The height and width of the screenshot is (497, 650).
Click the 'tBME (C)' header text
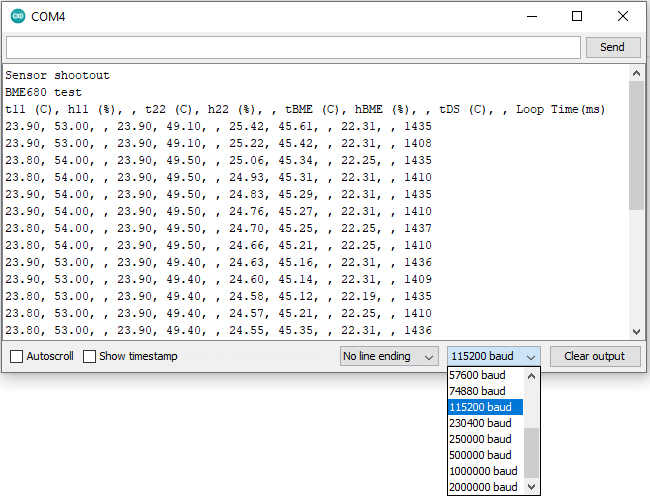[x=312, y=109]
